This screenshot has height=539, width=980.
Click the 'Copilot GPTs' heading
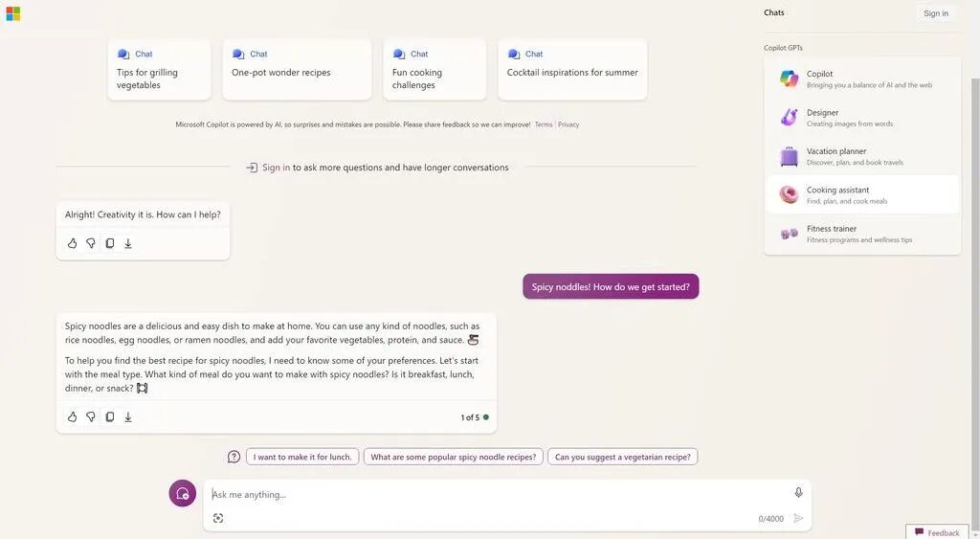[783, 48]
